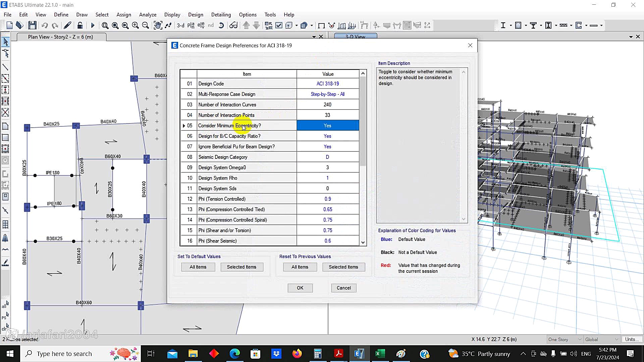Click the Set Elevation View icon
Image resolution: width=644 pixels, height=362 pixels.
coord(201,25)
